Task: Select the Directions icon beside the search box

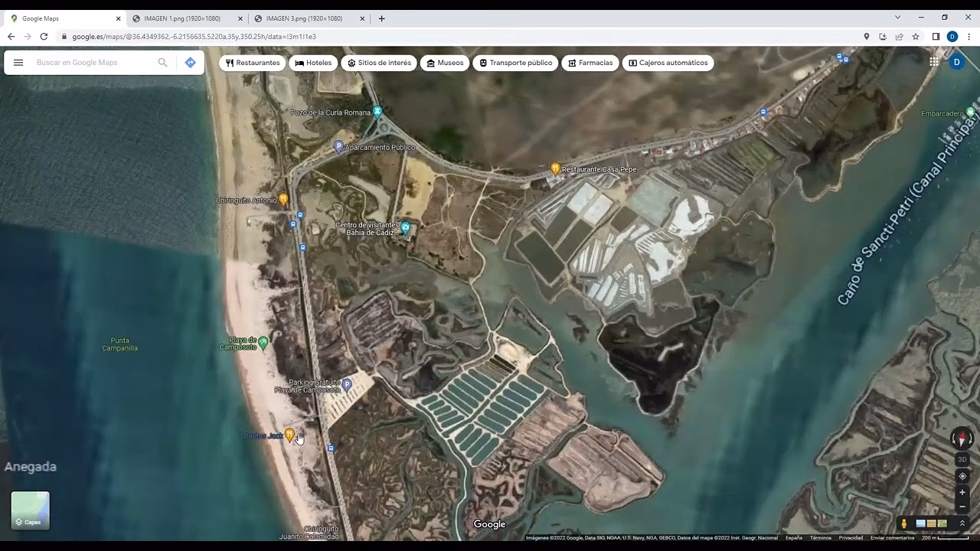Action: click(190, 63)
